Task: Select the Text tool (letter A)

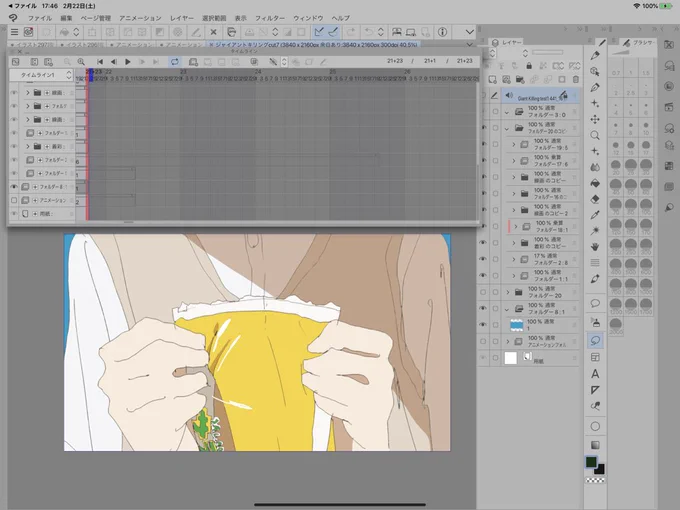Action: click(595, 373)
